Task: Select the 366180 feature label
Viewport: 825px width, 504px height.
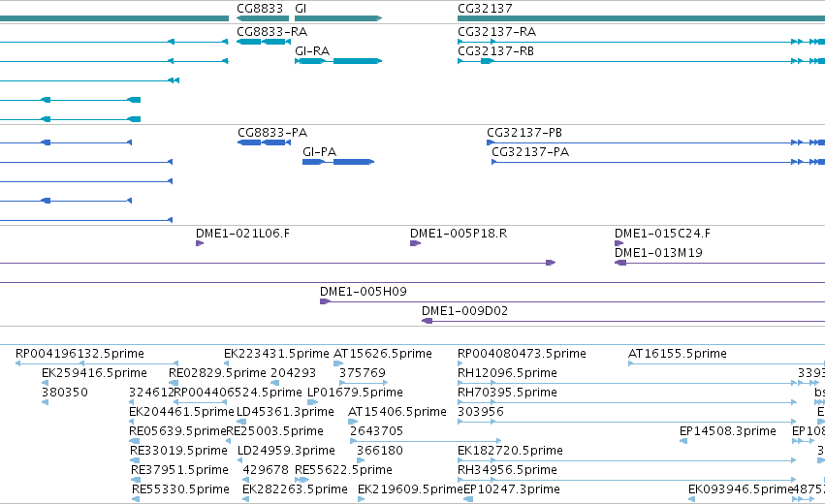Action: [x=380, y=452]
